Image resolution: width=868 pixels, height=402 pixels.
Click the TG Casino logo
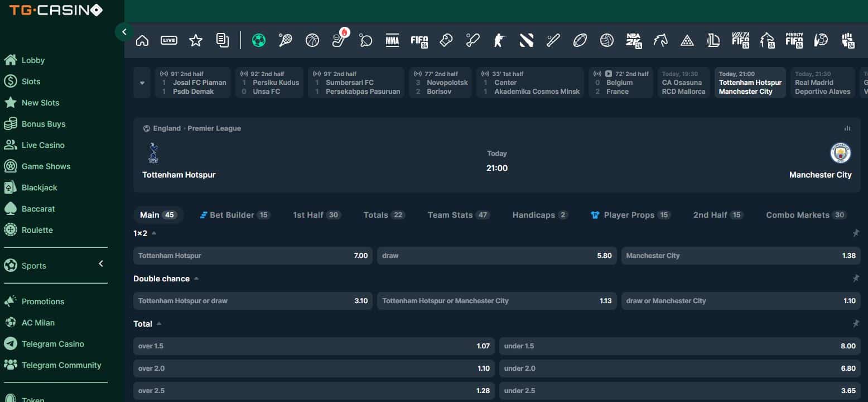(x=56, y=10)
